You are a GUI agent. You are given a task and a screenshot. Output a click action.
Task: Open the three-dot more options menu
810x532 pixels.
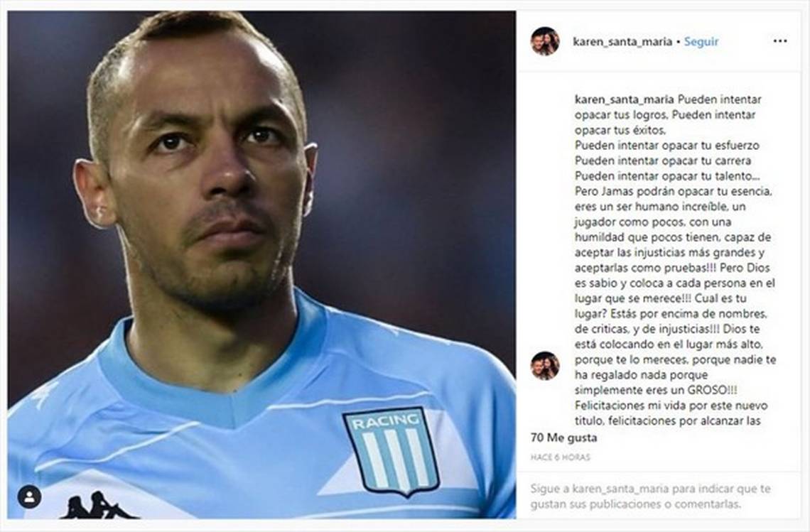780,41
